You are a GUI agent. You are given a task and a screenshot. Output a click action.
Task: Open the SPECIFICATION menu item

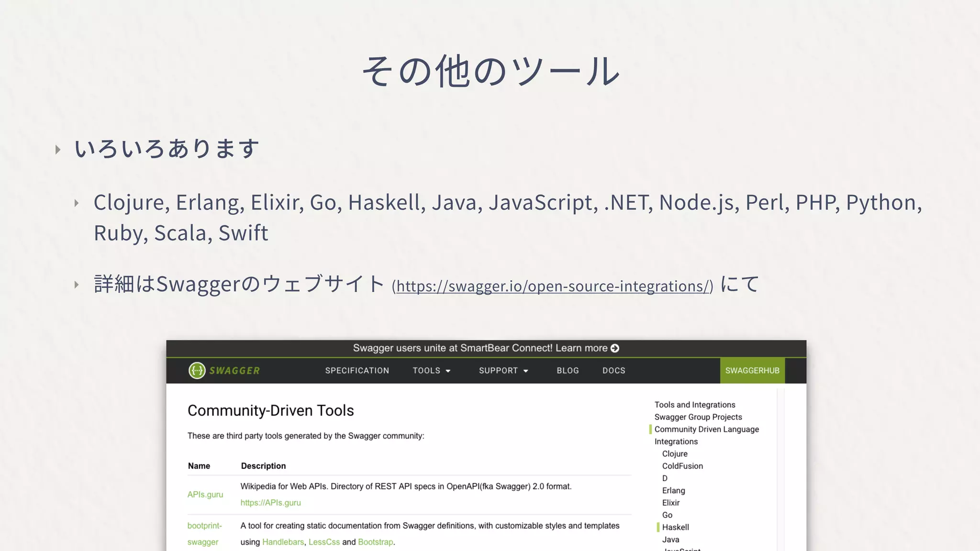[357, 371]
